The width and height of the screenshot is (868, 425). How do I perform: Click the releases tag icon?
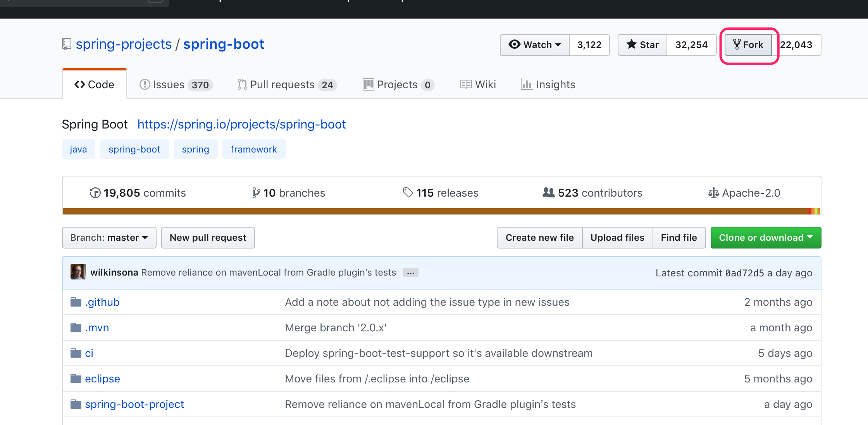pyautogui.click(x=408, y=192)
